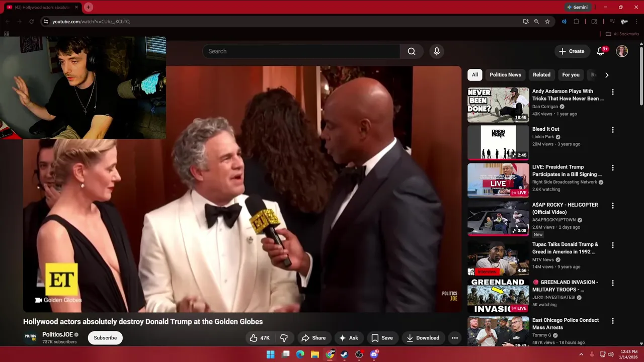
Task: Open Tupac Talks Donald Trump video title
Action: 566,248
